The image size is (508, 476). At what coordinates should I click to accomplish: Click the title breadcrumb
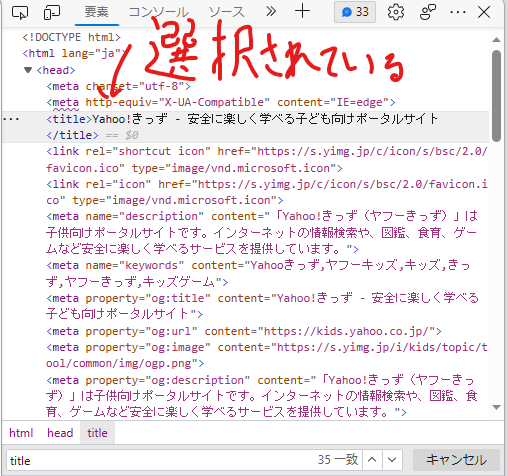tap(97, 433)
